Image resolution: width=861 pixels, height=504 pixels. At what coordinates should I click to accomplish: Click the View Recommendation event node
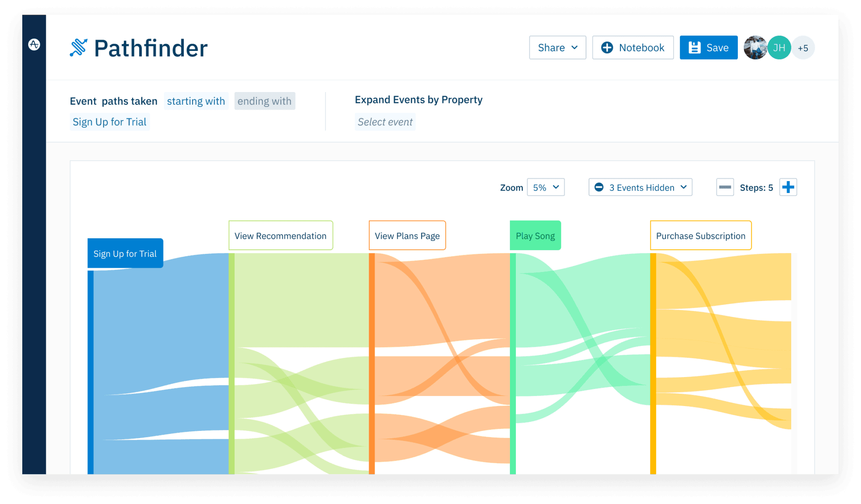coord(280,235)
